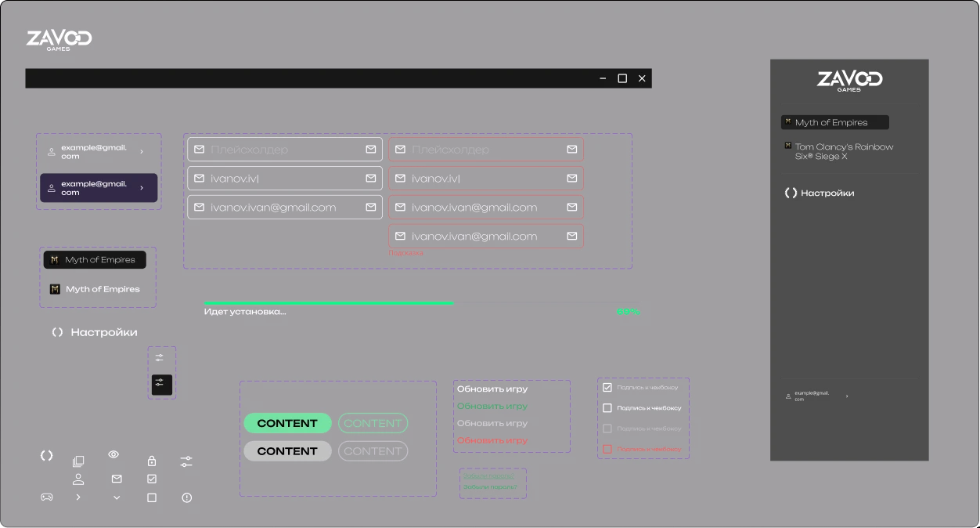Click the padlock icon

152,461
